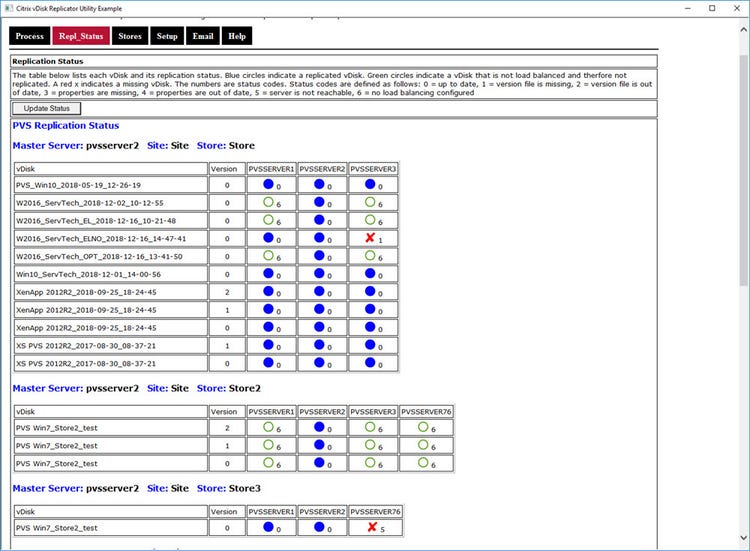Click blue circle for XS PVS version 1 on PVSSERVER3
Viewport: 750px width, 551px height.
(x=370, y=345)
